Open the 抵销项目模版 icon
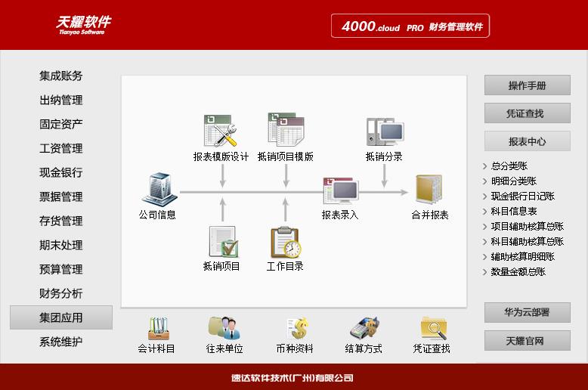This screenshot has height=390, width=588. pos(285,131)
